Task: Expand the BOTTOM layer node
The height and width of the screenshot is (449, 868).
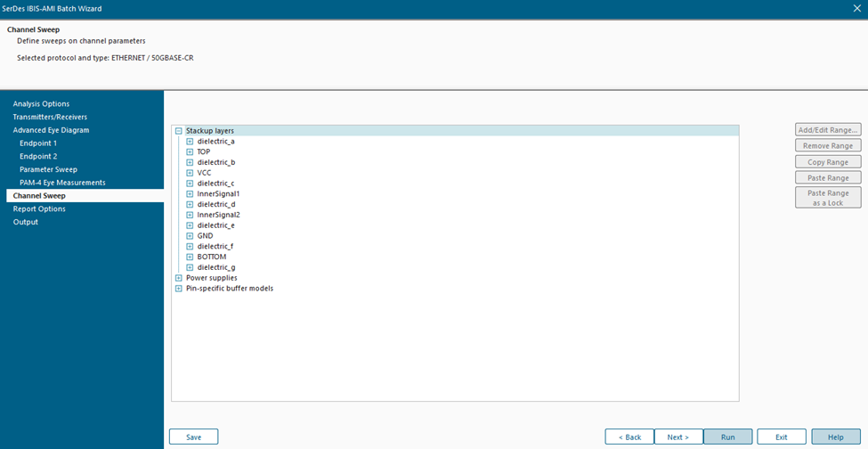Action: coord(190,257)
